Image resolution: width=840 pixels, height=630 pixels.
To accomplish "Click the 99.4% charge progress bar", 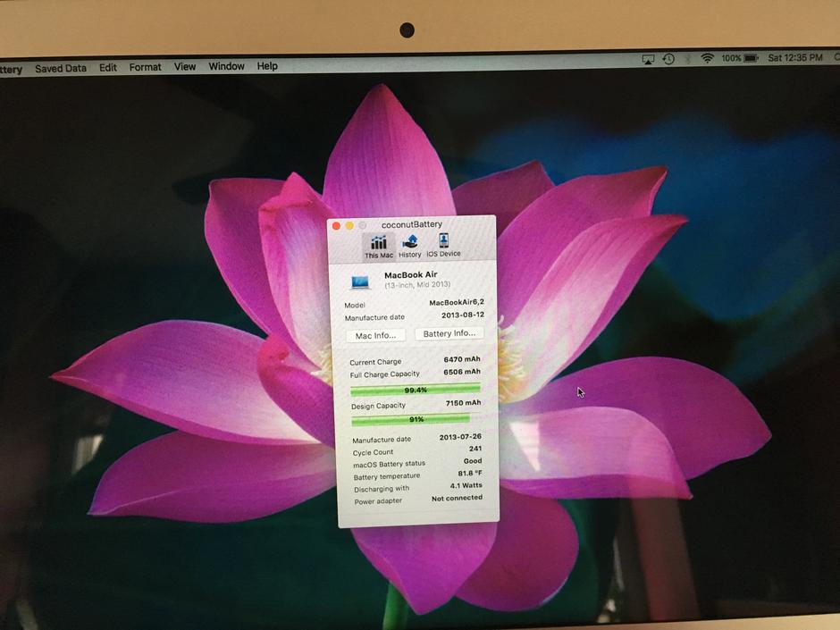I will (x=416, y=390).
